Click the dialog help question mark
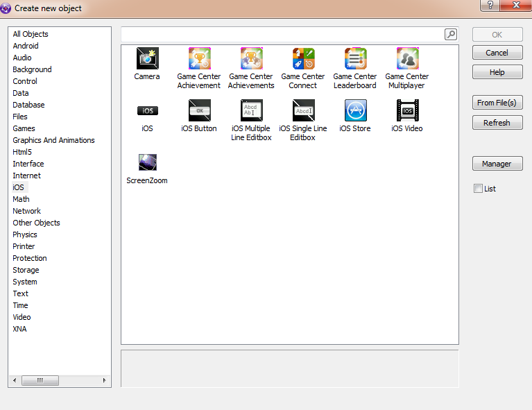This screenshot has width=532, height=410. [490, 5]
